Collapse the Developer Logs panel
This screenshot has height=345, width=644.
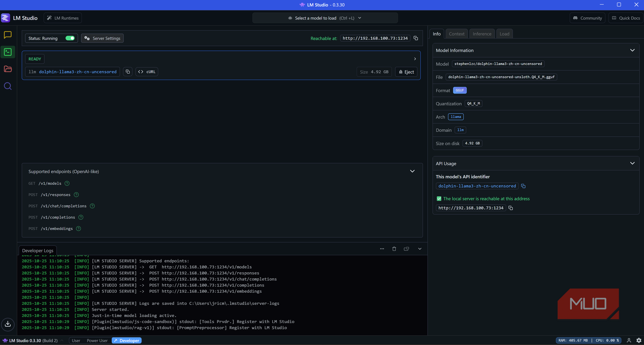(x=420, y=249)
